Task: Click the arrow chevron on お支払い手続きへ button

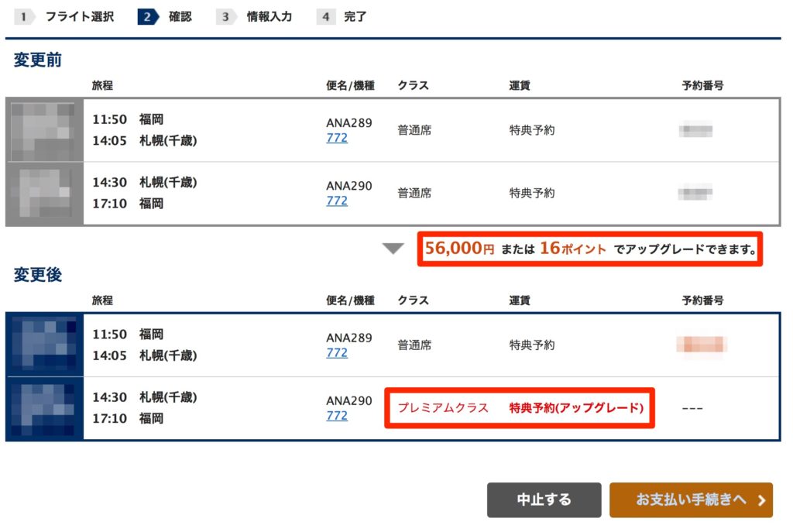Action: click(x=761, y=500)
